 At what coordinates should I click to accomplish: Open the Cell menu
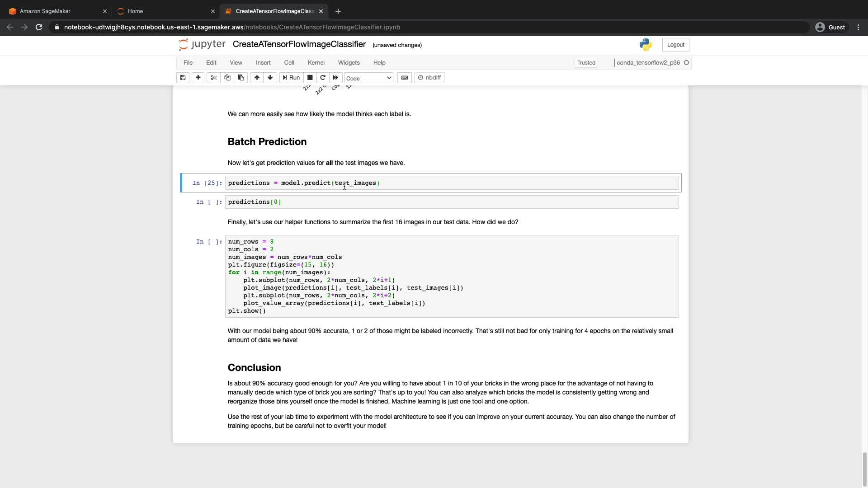click(289, 63)
